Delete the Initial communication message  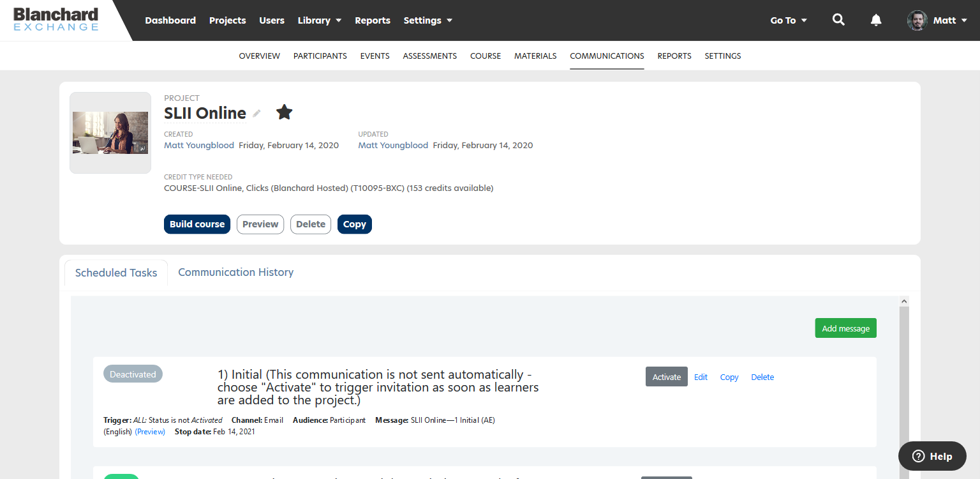click(x=762, y=377)
